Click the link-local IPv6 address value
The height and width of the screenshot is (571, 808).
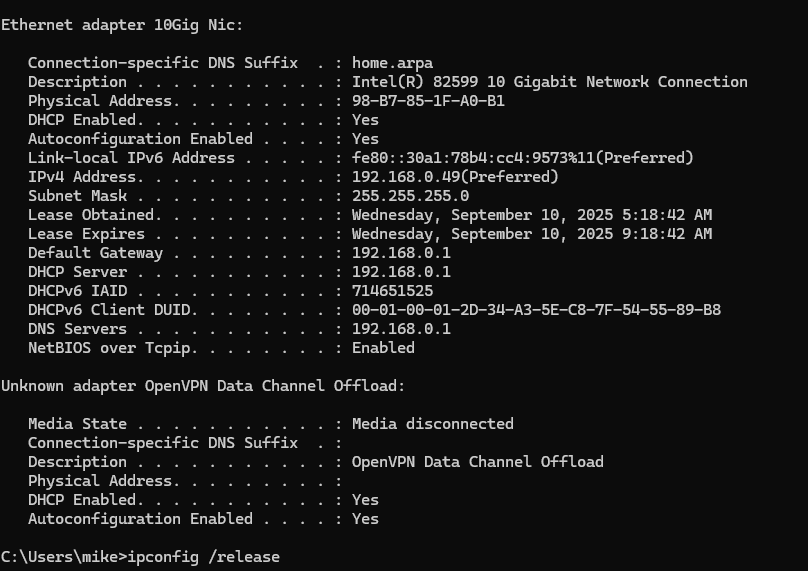(x=523, y=158)
